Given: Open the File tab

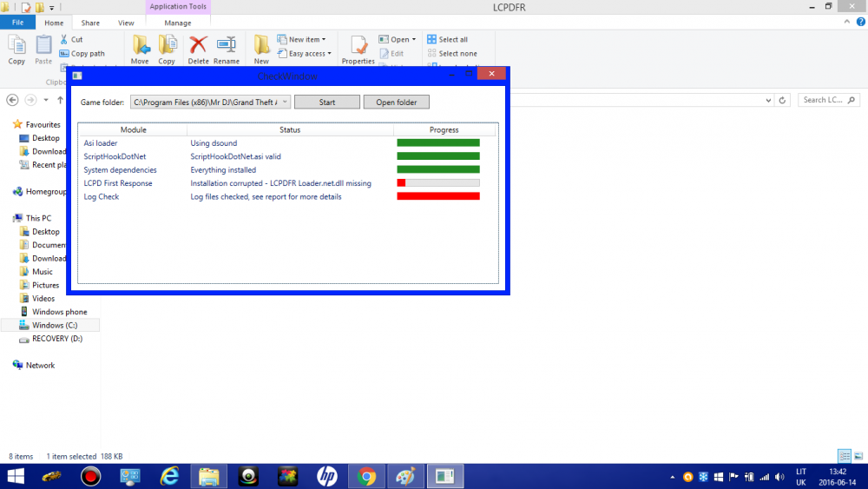Looking at the screenshot, I should coord(17,23).
